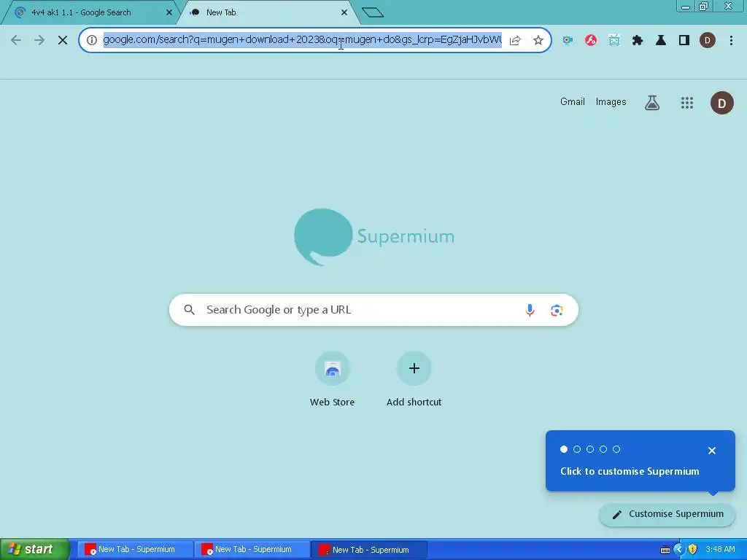Close the New Tab tab
The image size is (747, 560).
344,12
